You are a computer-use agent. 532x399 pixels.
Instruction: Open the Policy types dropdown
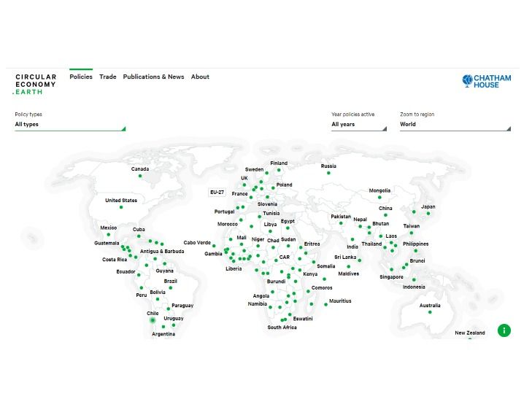pyautogui.click(x=70, y=125)
